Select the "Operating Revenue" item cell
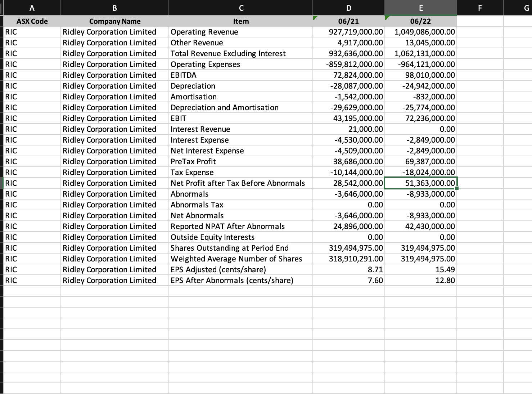 click(x=241, y=32)
